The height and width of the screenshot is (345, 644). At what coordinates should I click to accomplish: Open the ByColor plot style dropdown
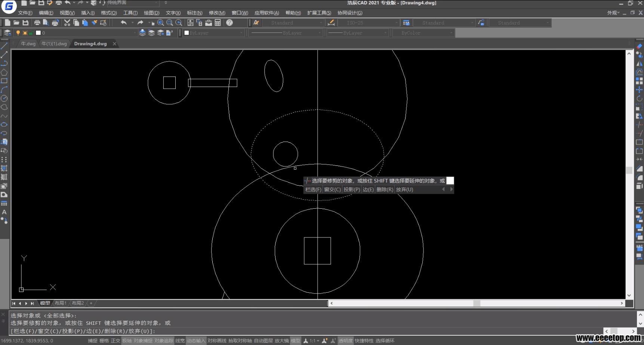[x=423, y=33]
